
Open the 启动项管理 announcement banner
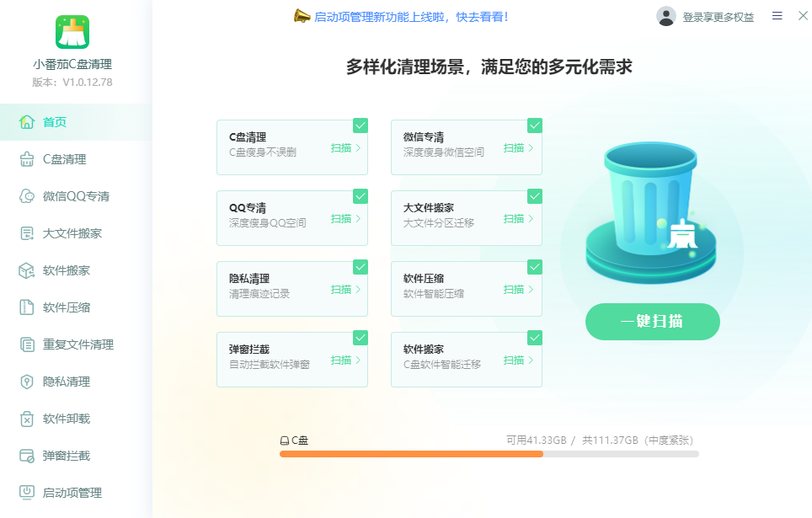coord(410,15)
